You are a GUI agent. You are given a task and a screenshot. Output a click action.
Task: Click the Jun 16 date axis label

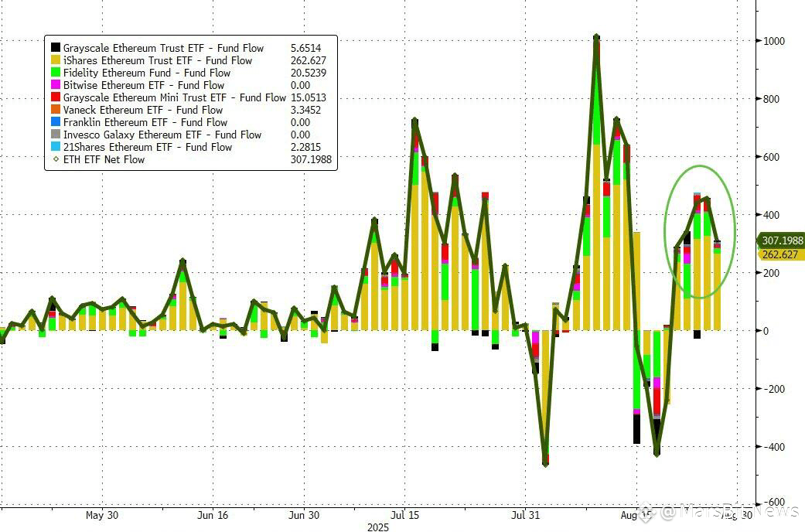pos(213,514)
